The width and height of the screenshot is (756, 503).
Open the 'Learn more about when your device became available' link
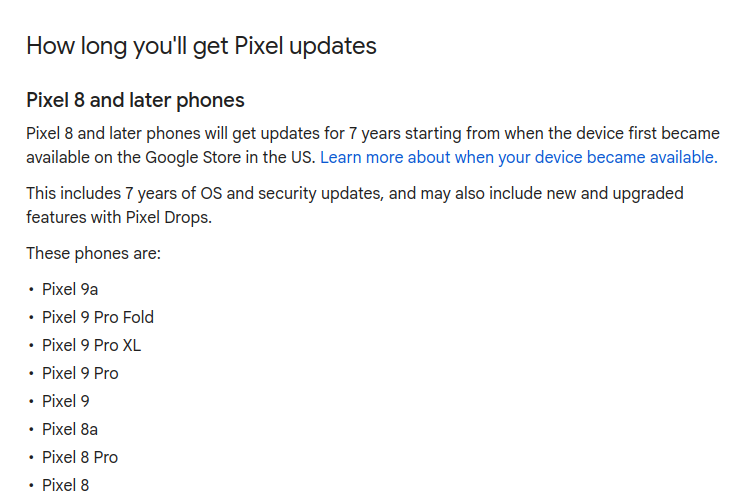(519, 158)
